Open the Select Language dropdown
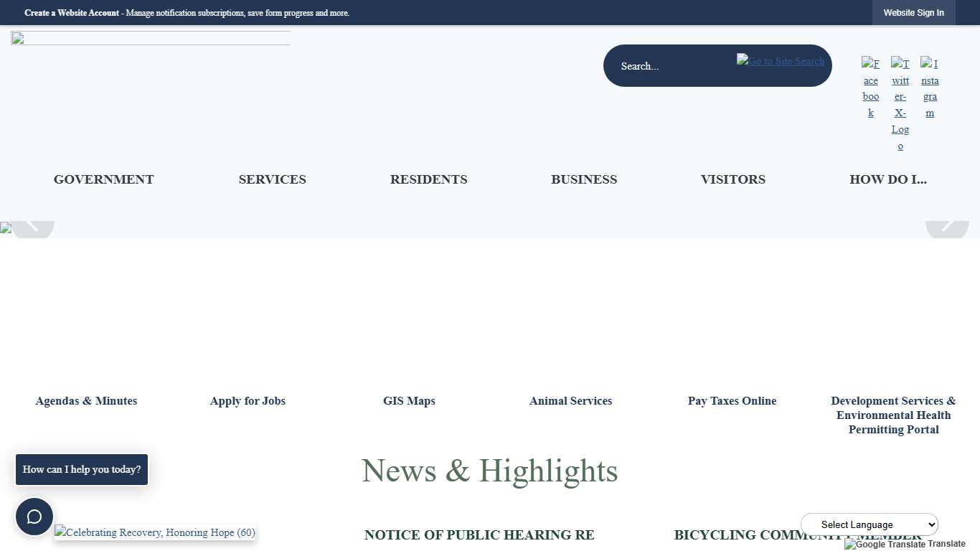Screen dimensions: 980x551 click(x=869, y=524)
